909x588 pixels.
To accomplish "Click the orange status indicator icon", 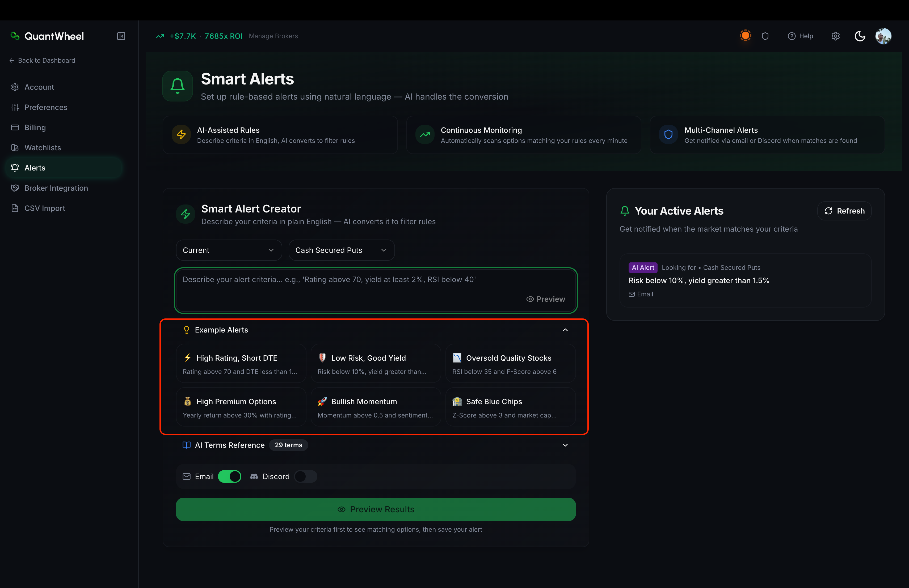I will [745, 36].
